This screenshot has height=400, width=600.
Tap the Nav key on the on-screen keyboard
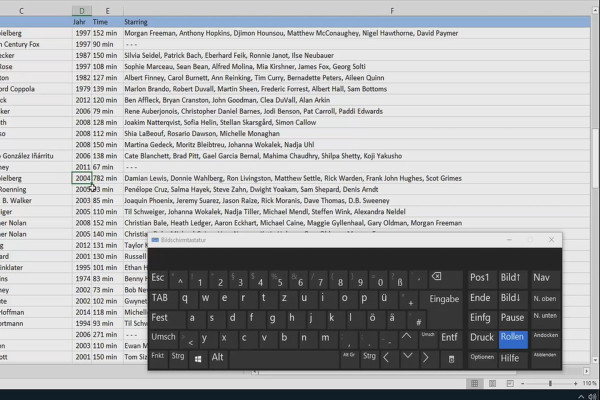[x=545, y=279]
